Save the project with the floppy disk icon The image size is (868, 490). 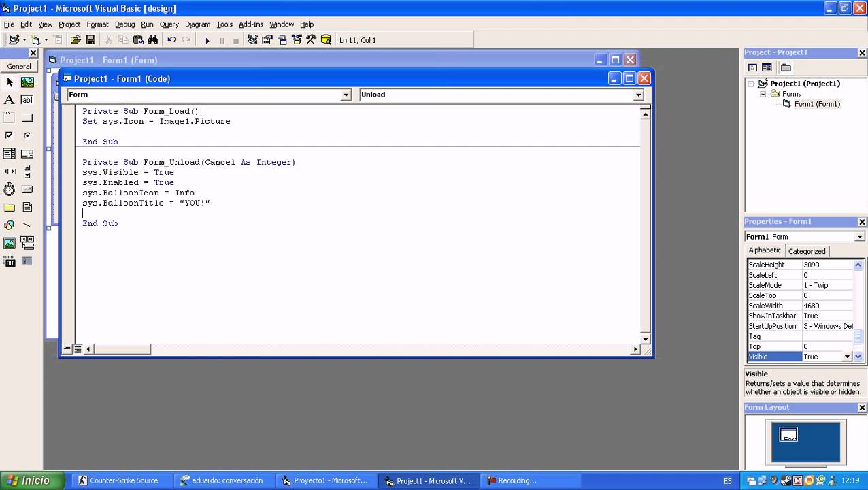click(90, 40)
